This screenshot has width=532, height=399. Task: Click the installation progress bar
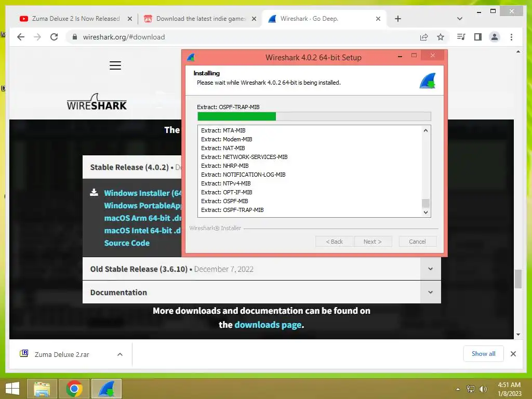tap(314, 116)
